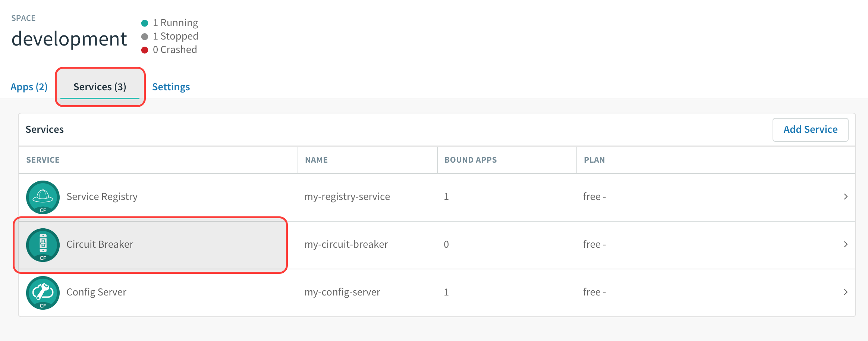Open the Circuit Breaker service name

coord(100,244)
